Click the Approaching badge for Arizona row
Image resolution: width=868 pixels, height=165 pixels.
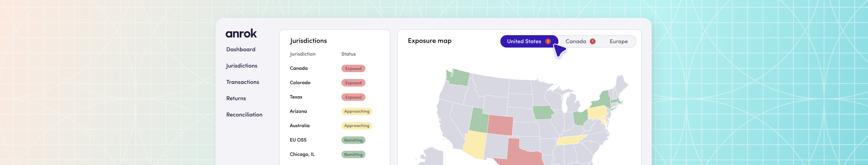tap(356, 111)
